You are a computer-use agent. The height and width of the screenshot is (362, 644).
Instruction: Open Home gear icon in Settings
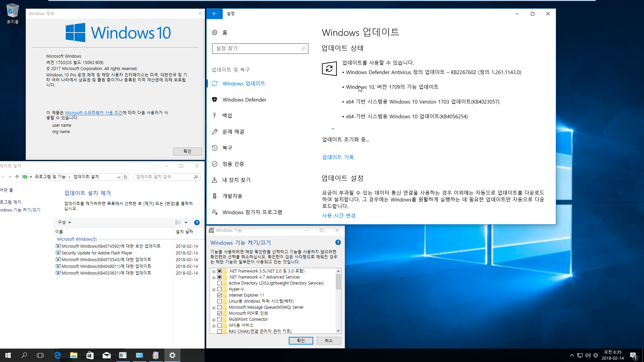pos(215,33)
